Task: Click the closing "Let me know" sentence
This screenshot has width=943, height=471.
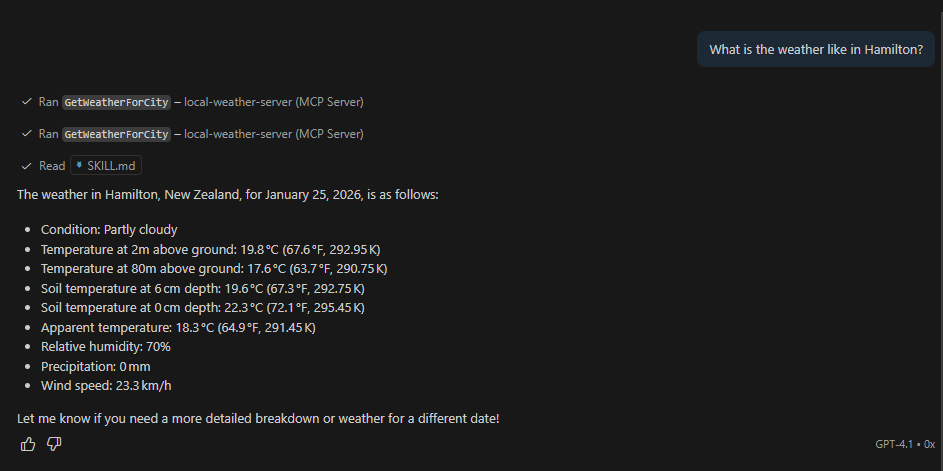Action: tap(257, 418)
